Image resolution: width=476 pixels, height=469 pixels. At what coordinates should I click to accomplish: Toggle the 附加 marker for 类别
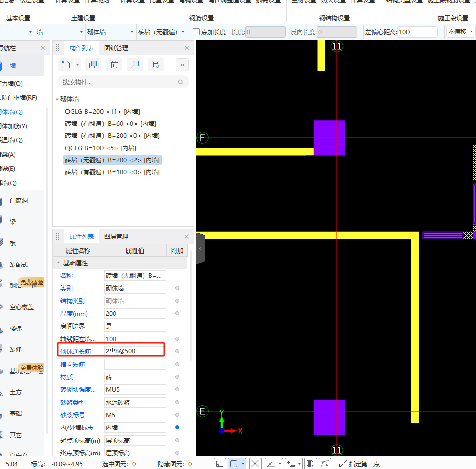177,288
